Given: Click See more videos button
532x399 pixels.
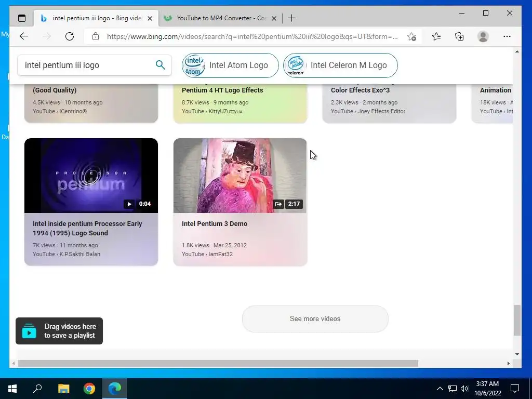Looking at the screenshot, I should [x=315, y=318].
